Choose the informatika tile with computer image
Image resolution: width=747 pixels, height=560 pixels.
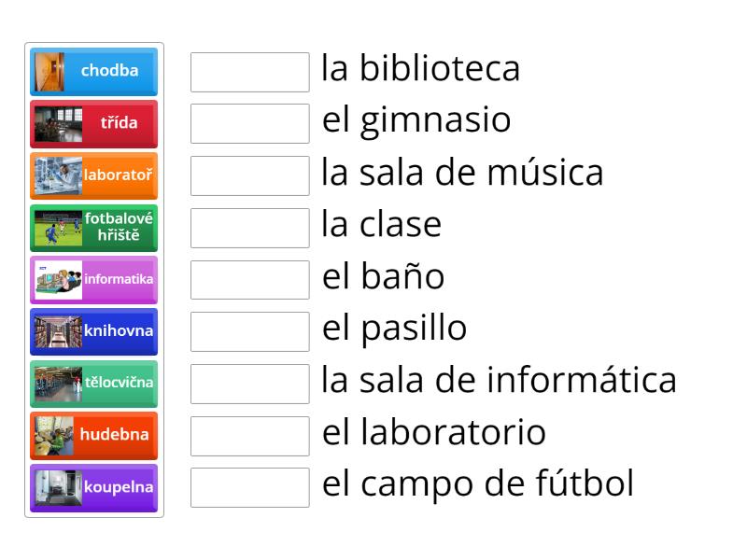coord(93,279)
